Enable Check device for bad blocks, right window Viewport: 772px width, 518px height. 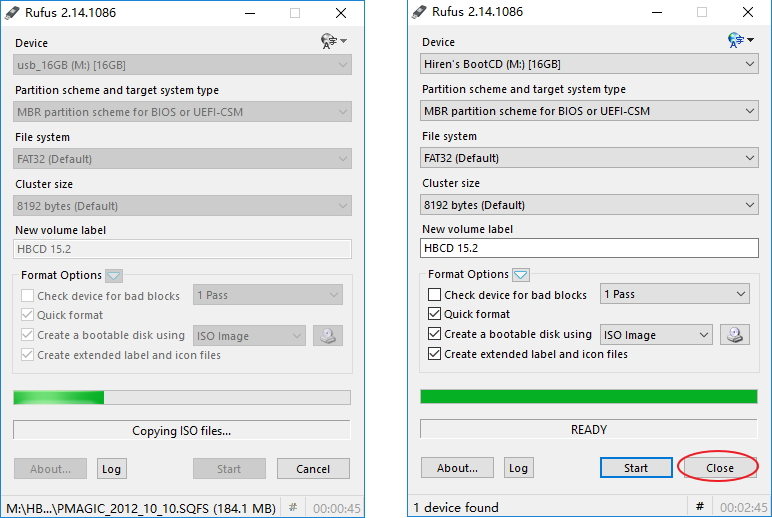[434, 294]
